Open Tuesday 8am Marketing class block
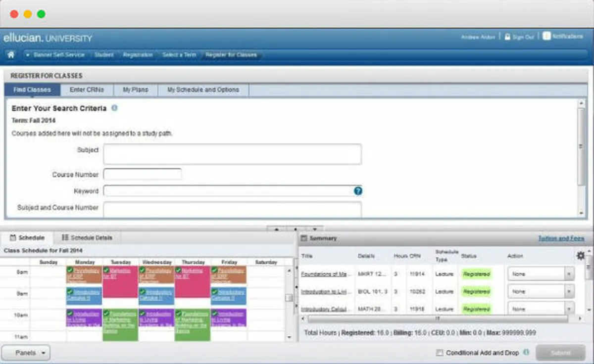Viewport: 594px width, 364px height. (x=120, y=282)
